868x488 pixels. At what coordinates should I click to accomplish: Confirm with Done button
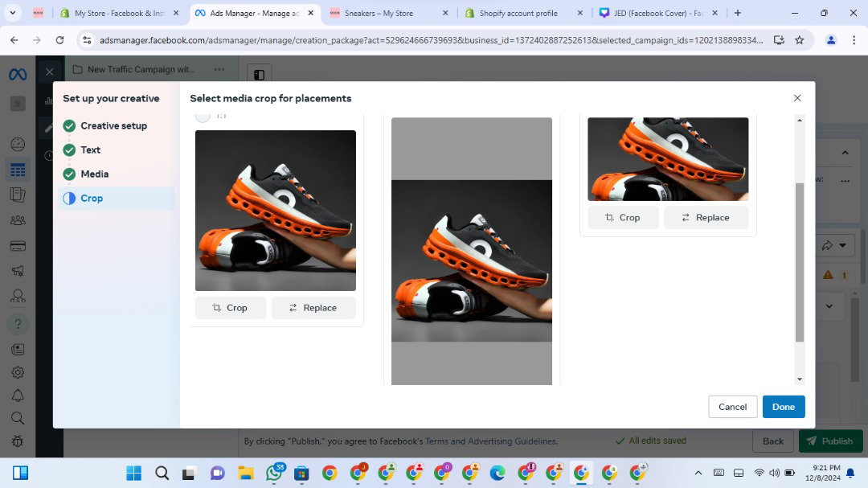point(784,407)
